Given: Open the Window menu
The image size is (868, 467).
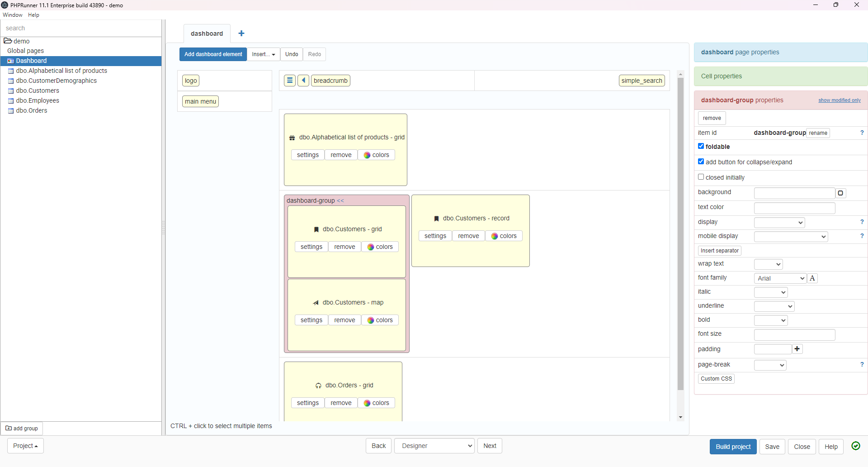Looking at the screenshot, I should (13, 15).
